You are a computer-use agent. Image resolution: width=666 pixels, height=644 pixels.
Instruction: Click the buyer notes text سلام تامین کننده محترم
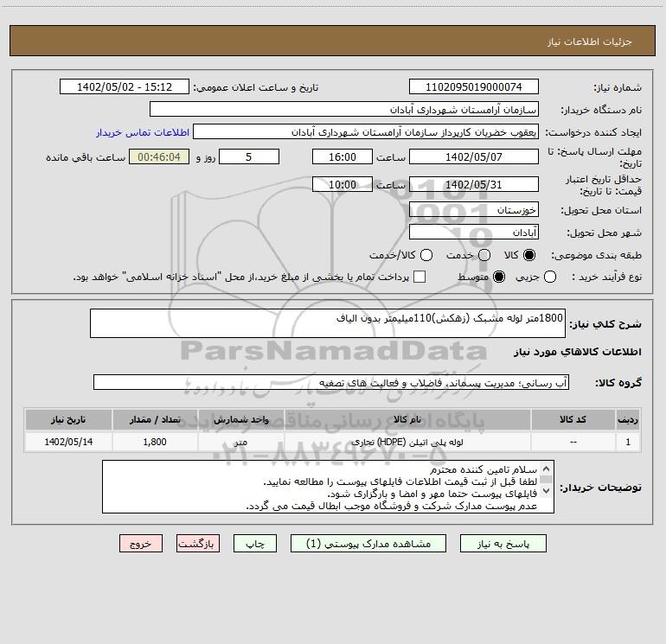pos(483,470)
